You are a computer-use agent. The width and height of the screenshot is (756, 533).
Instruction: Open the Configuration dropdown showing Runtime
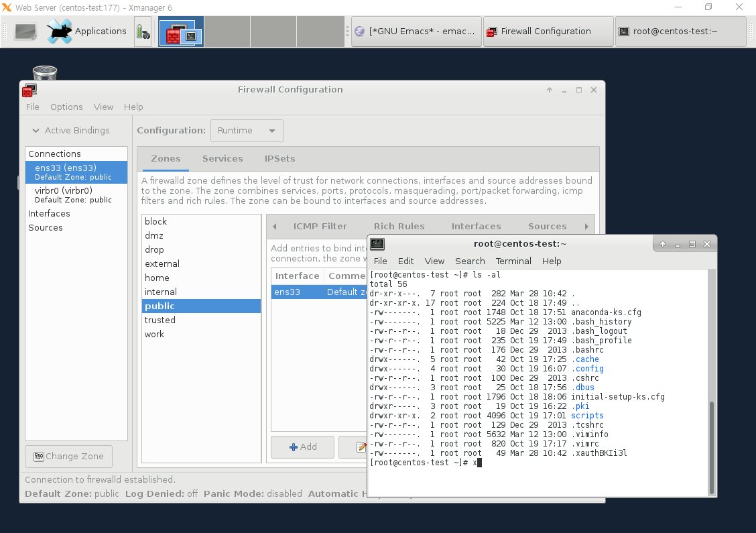pyautogui.click(x=246, y=130)
